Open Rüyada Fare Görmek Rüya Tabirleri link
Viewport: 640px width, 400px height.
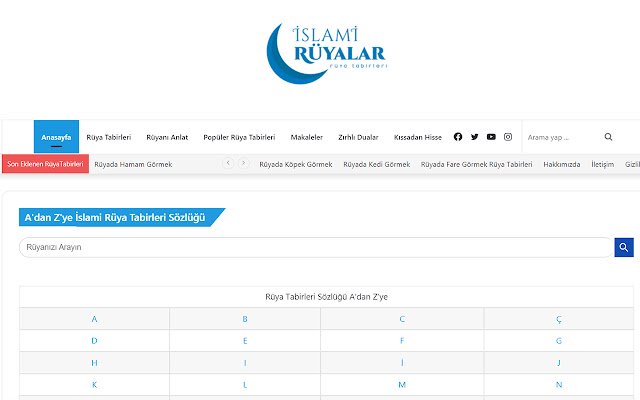pyautogui.click(x=476, y=164)
